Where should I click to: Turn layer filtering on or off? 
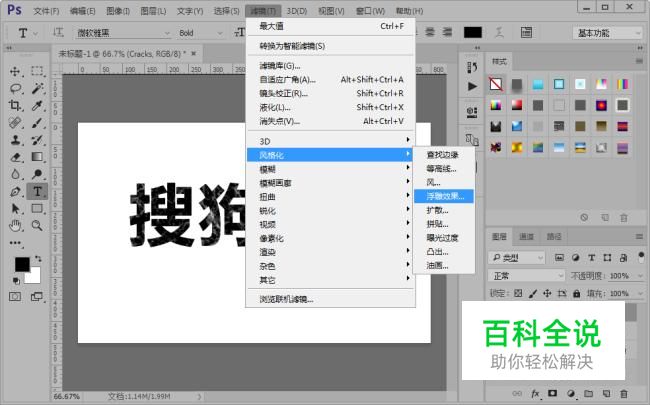(641, 257)
